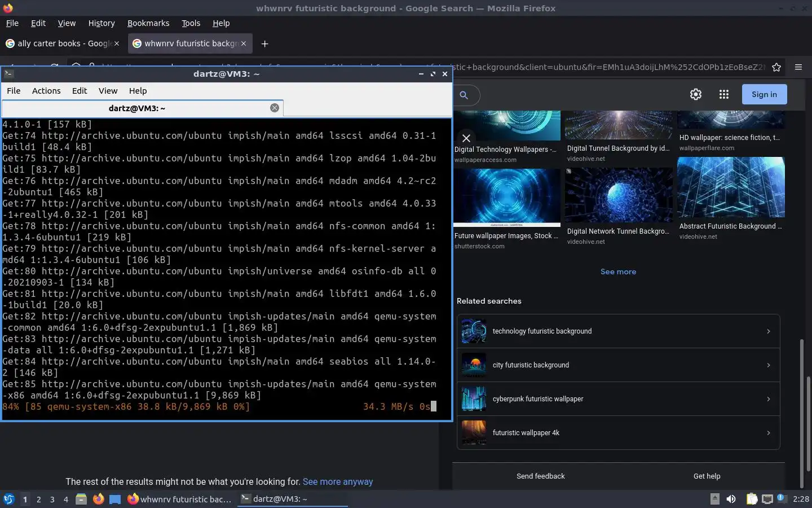Click the futuristic wallpaper 4k chevron
Image resolution: width=812 pixels, height=508 pixels.
coord(768,433)
